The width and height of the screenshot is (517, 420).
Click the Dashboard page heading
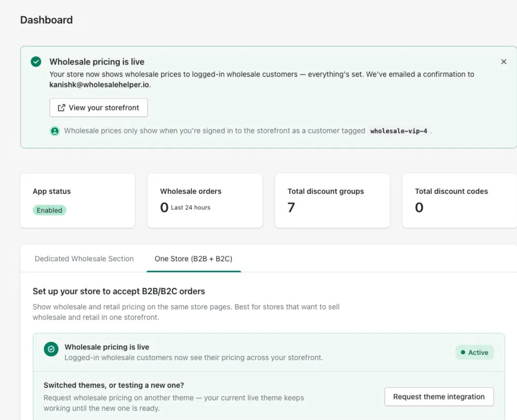tap(46, 20)
